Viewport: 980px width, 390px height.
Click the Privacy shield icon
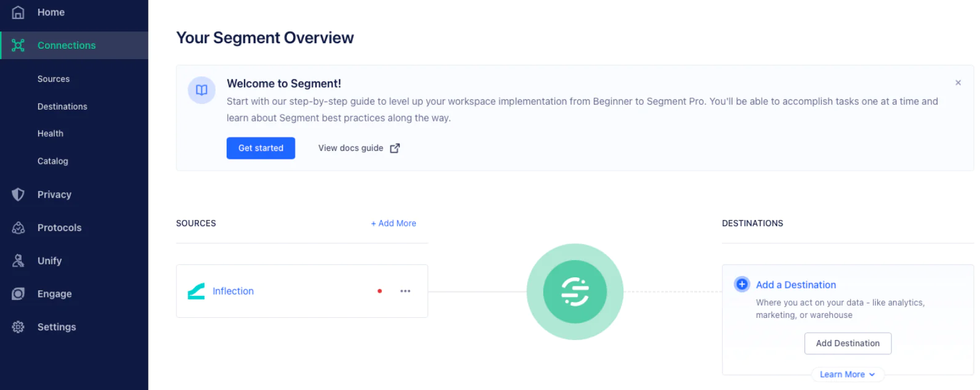18,195
